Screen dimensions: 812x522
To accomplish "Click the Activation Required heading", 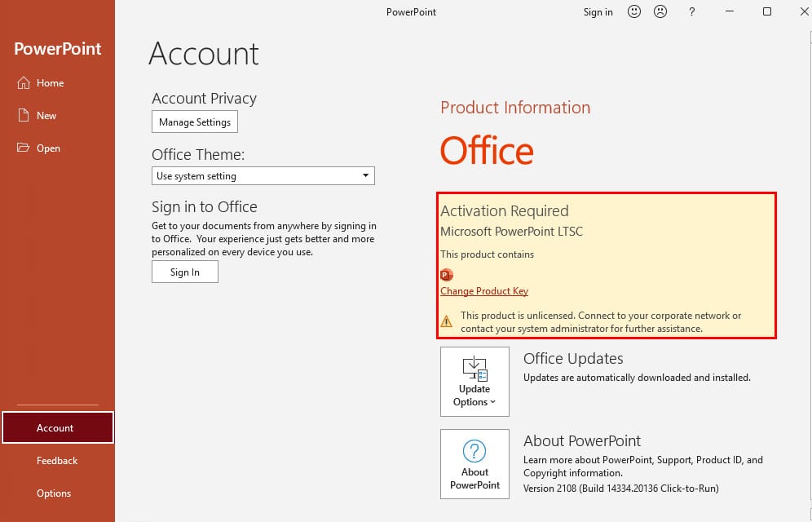I will point(505,210).
